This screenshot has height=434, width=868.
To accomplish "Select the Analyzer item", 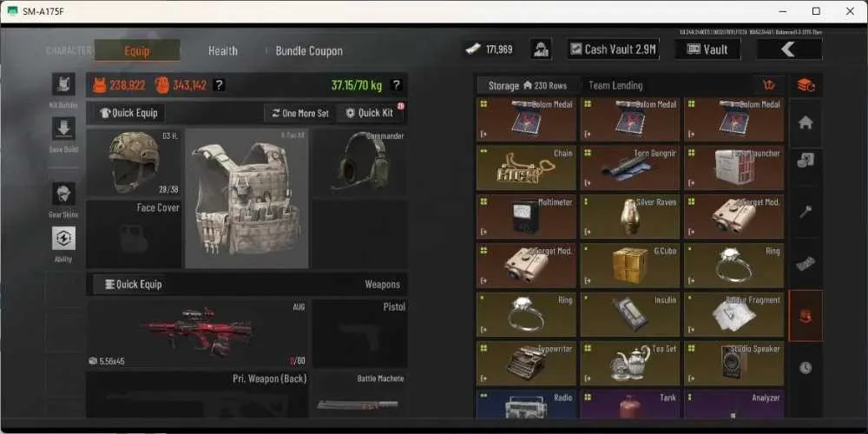I will [x=734, y=404].
